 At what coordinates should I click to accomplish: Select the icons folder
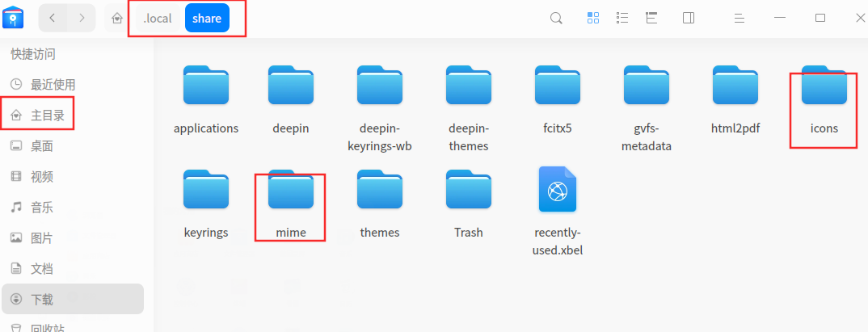point(824,99)
